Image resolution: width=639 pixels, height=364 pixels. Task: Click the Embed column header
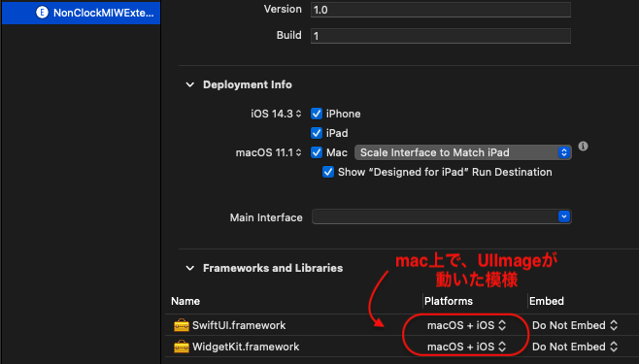coord(547,301)
